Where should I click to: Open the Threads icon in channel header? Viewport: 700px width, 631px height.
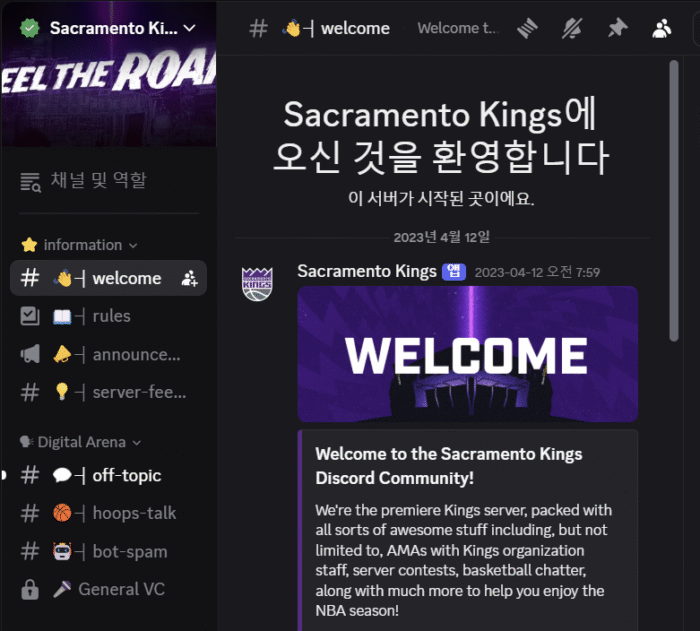point(527,29)
